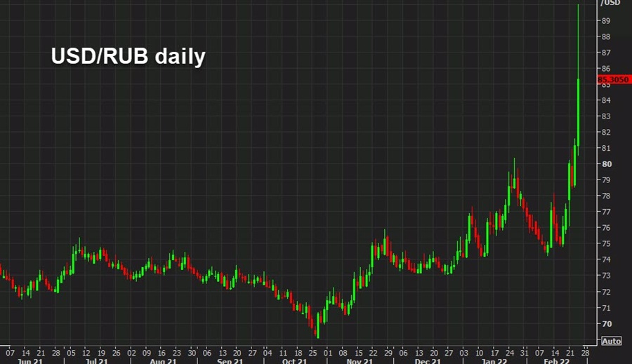Select the 77 price level label
Viewport: 632px width, 364px height.
pos(606,212)
